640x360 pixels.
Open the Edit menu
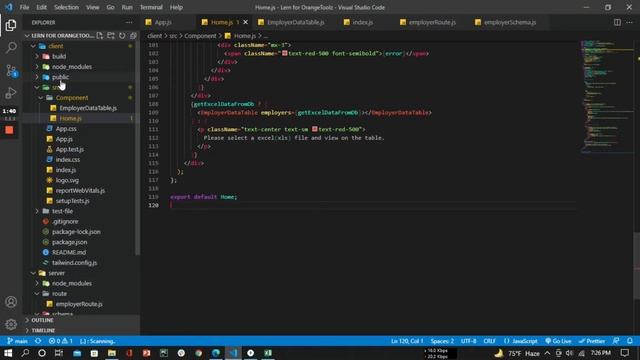(41, 7)
